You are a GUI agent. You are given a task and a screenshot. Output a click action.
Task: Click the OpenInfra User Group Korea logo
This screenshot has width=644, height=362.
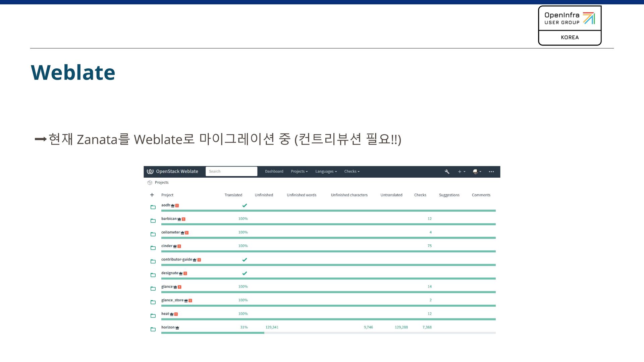[570, 25]
